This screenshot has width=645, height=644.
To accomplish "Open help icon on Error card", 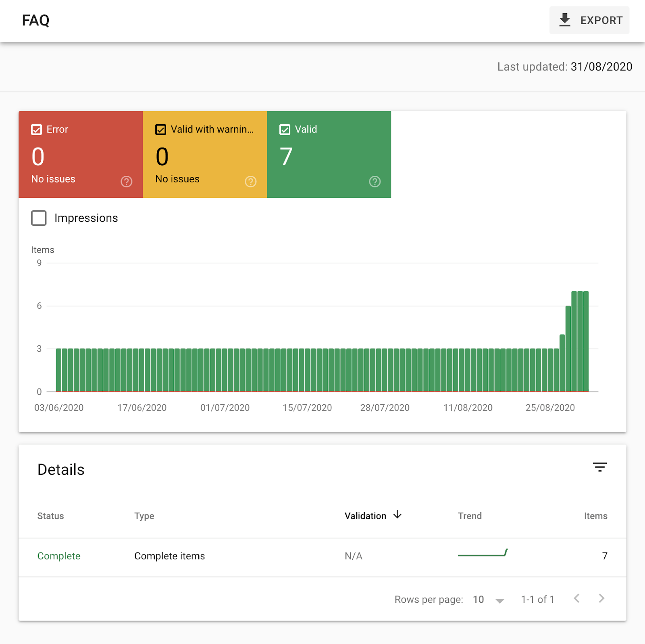I will 127,182.
